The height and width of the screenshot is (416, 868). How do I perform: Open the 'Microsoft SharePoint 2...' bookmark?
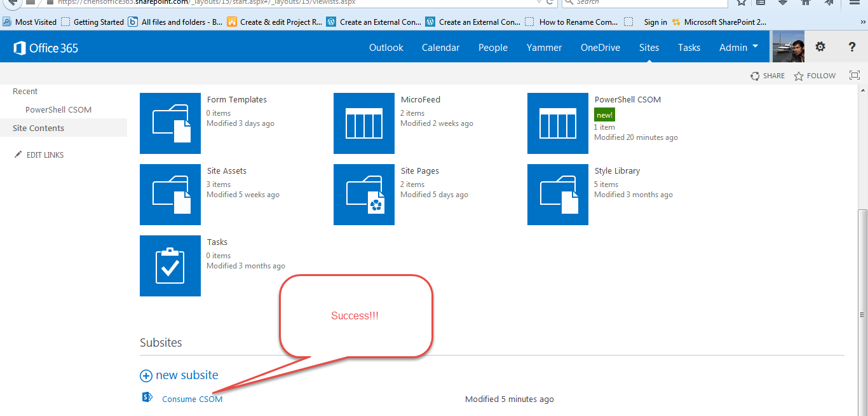719,22
